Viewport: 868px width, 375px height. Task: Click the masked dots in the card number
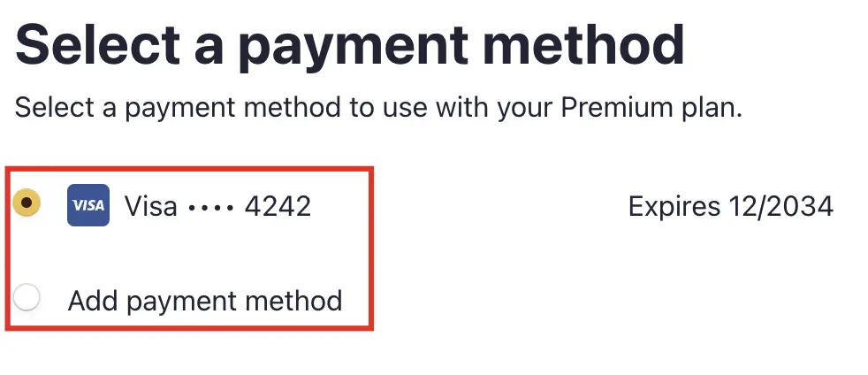click(211, 208)
